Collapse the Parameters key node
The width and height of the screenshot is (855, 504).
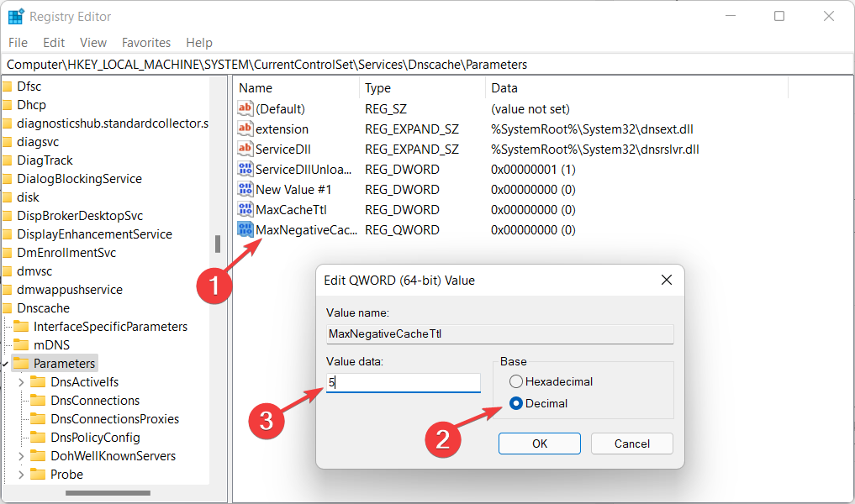tap(6, 364)
